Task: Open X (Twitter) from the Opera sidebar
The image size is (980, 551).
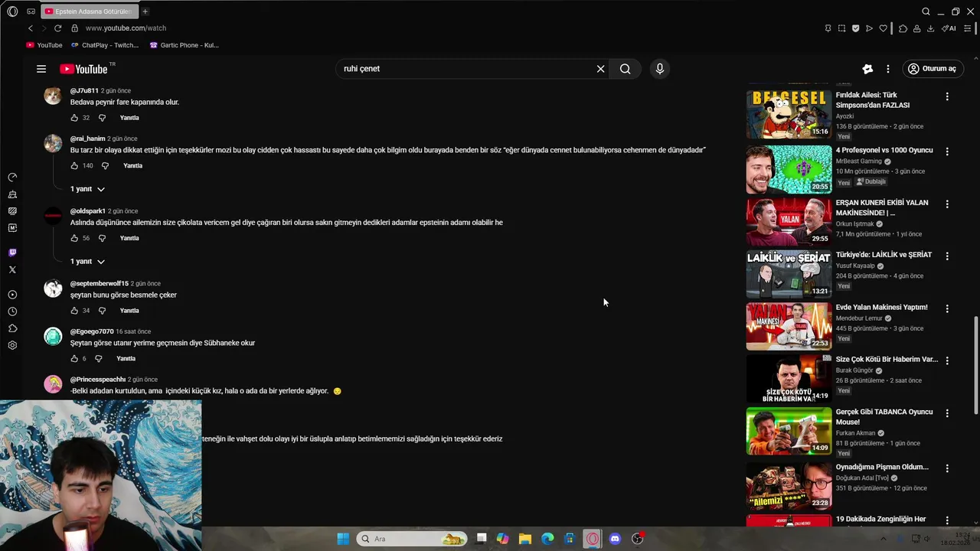Action: coord(12,269)
